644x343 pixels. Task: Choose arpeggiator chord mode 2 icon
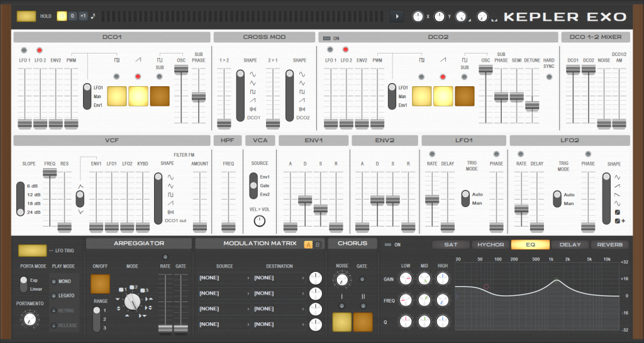133,287
